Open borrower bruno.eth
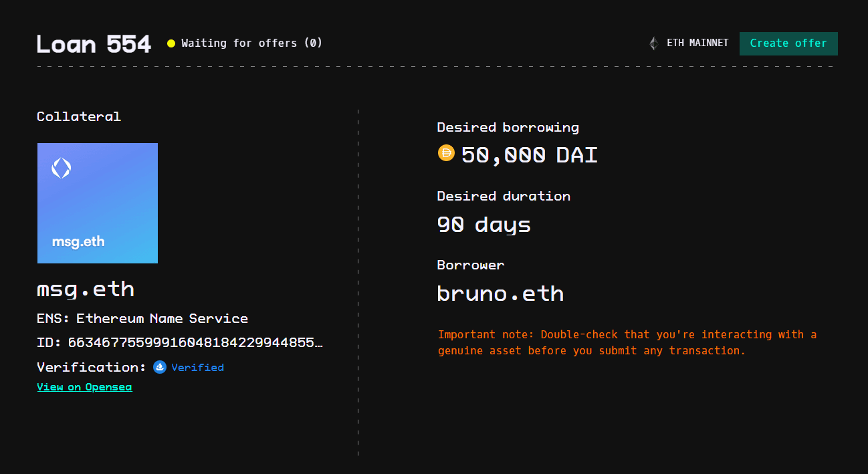Screen dimensions: 868x474 tap(500, 293)
